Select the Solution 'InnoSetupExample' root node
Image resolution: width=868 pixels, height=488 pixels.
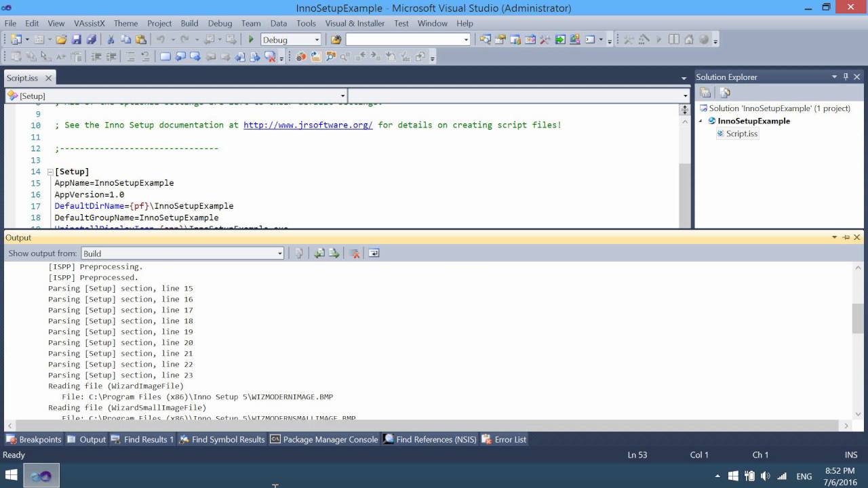[774, 108]
